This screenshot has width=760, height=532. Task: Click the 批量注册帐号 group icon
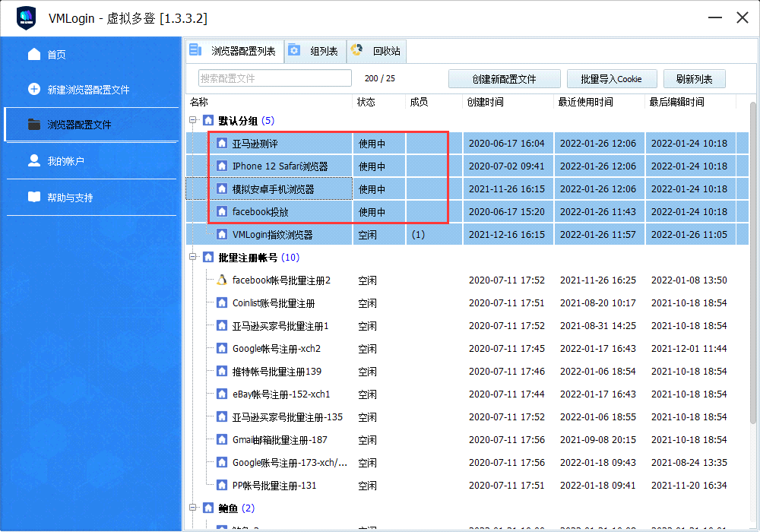[x=208, y=258]
